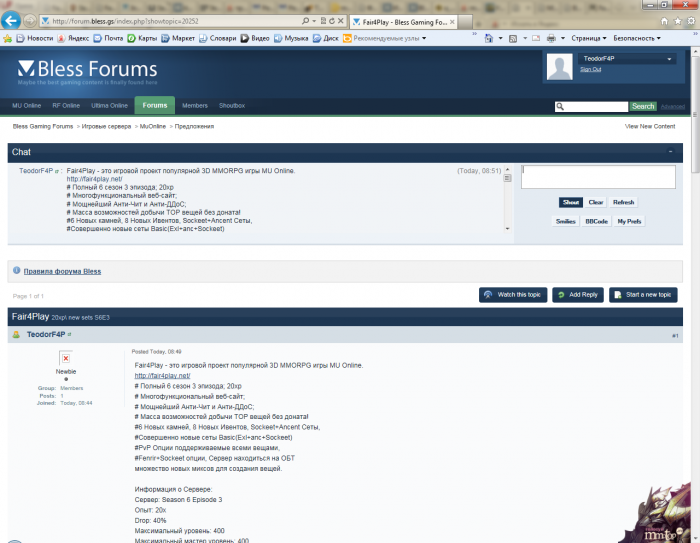Image resolution: width=700 pixels, height=543 pixels.
Task: Switch to the Members nav tab
Action: [195, 105]
